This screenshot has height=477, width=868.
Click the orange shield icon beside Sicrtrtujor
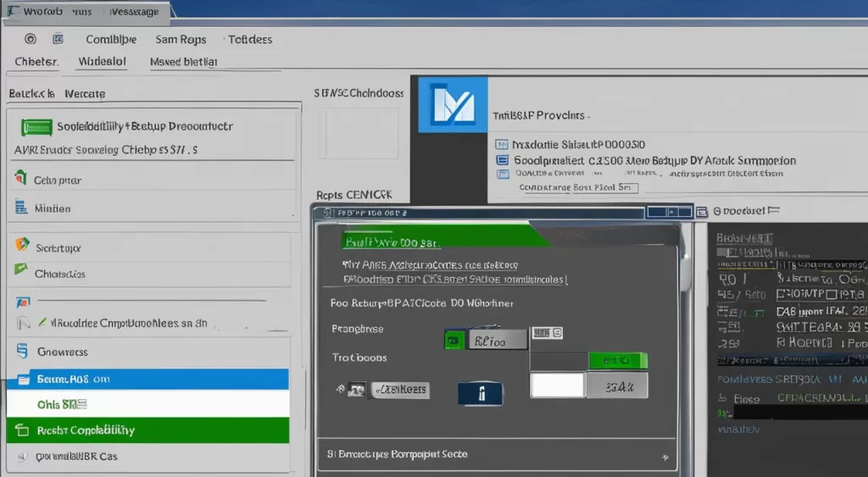point(21,244)
